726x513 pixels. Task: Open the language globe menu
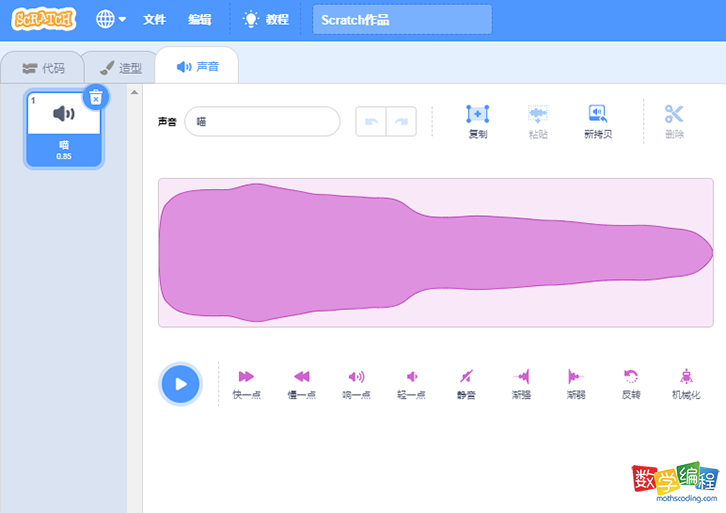point(111,19)
